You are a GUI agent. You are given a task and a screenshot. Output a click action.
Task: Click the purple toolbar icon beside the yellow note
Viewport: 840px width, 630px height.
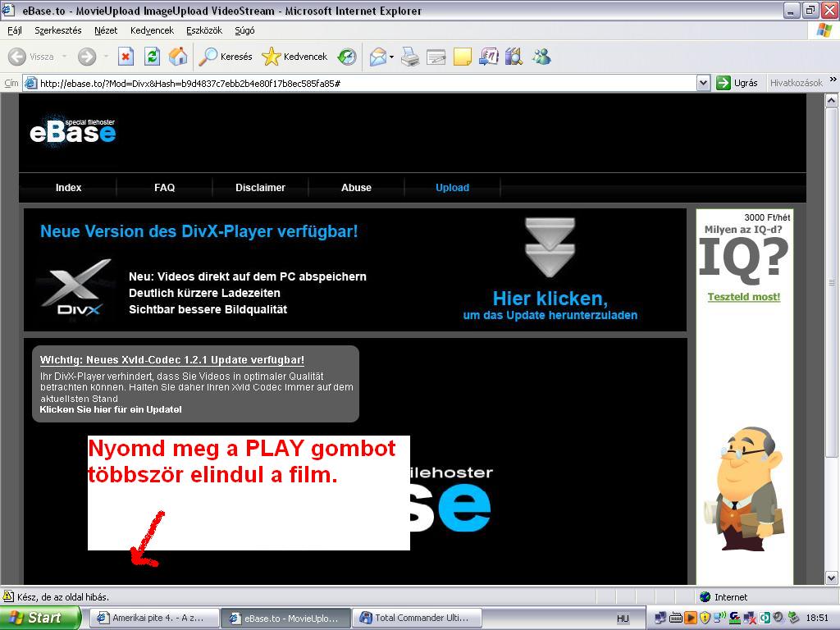(489, 57)
